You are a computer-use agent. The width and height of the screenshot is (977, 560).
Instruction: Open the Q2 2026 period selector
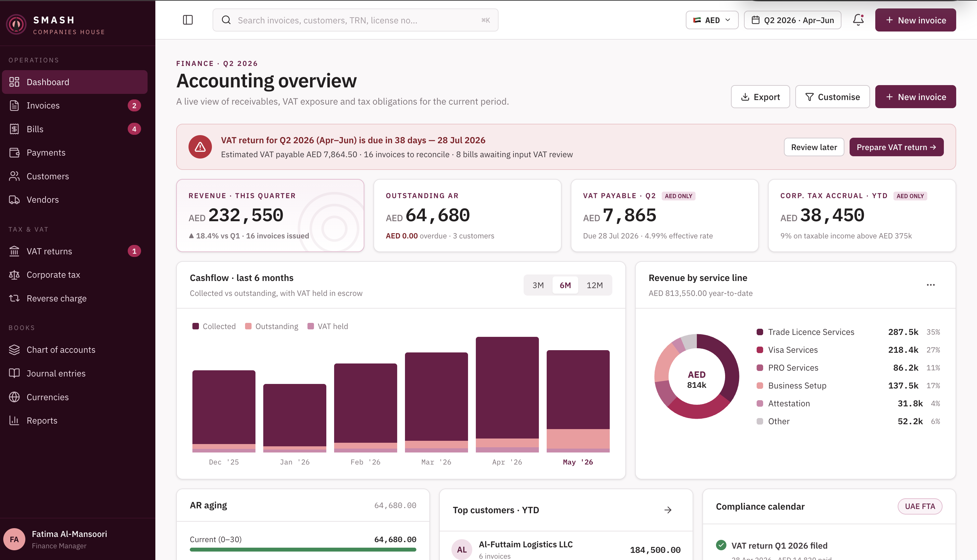coord(792,20)
